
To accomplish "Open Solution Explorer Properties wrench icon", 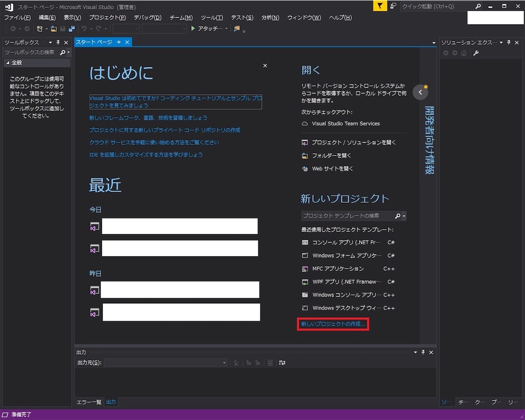I will click(x=476, y=53).
